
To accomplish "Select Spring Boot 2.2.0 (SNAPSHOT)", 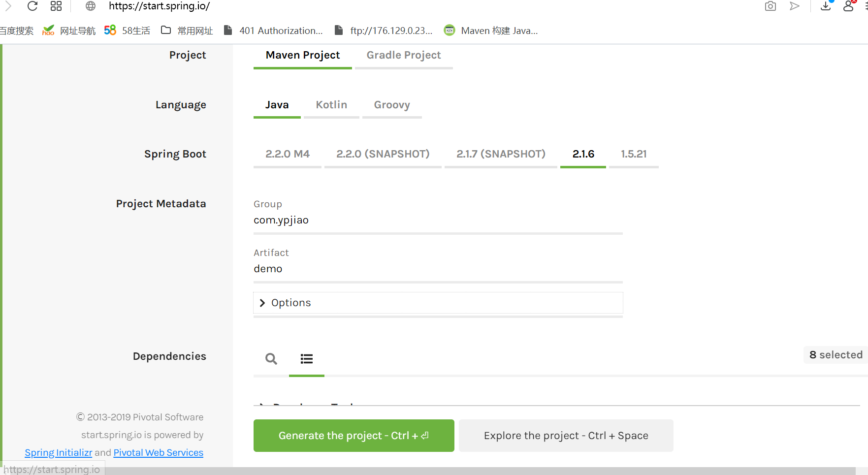I will [383, 154].
